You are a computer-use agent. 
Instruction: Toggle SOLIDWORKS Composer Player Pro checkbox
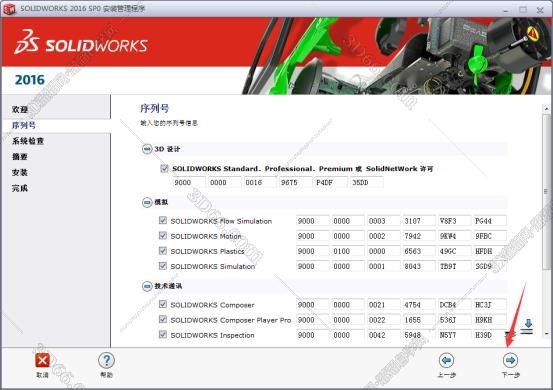coord(163,319)
